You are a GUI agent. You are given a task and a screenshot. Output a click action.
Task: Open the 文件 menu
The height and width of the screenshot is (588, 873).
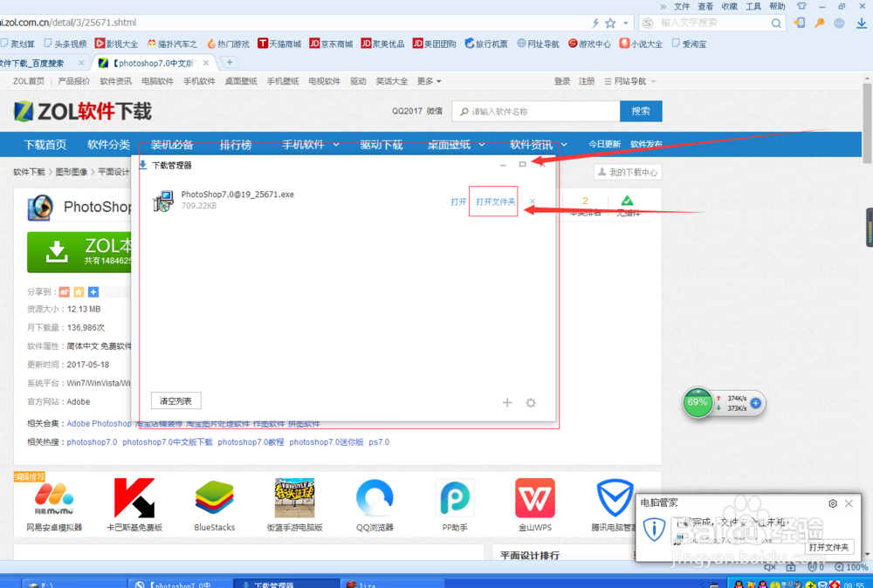pos(682,7)
